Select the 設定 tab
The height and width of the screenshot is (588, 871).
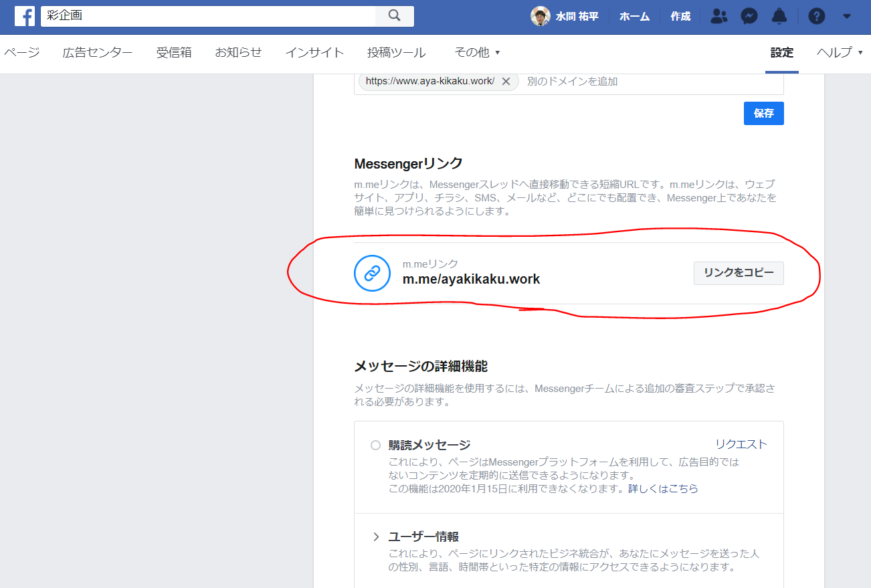(x=781, y=53)
